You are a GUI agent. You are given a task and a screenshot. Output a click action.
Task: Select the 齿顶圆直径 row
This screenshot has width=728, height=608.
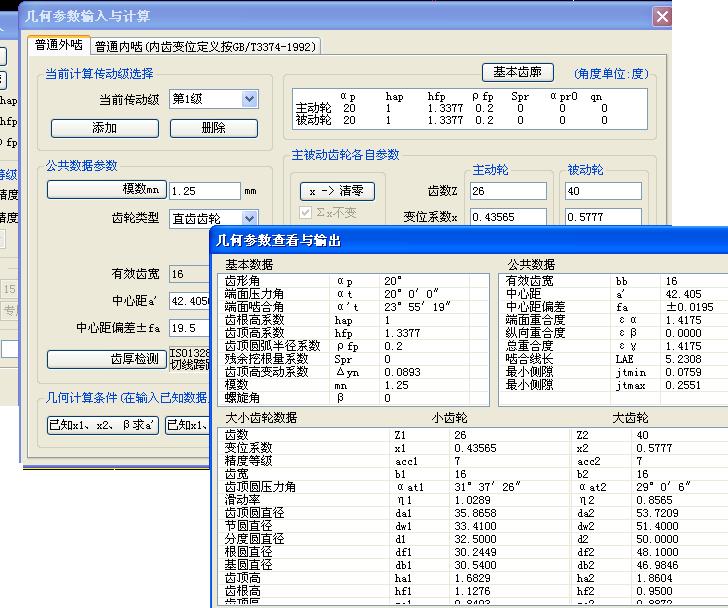(x=473, y=513)
